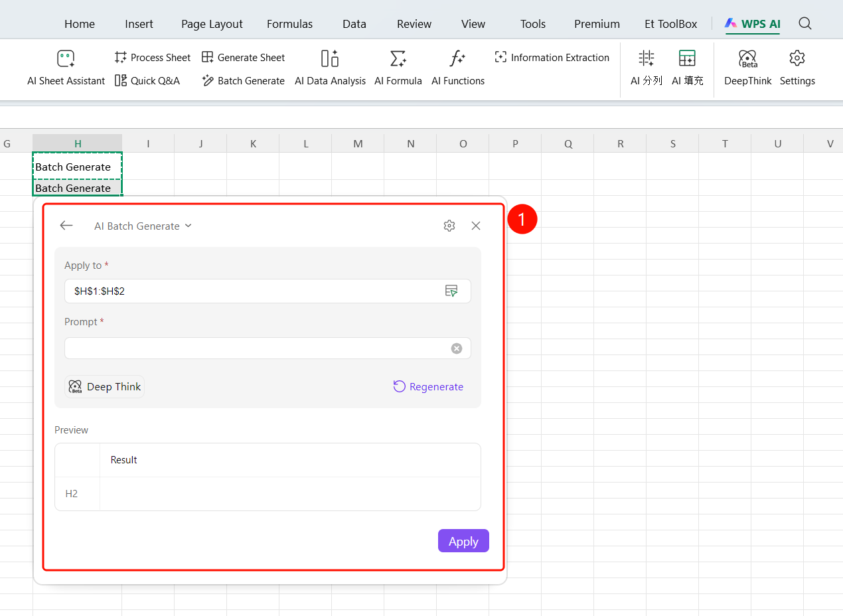Image resolution: width=843 pixels, height=616 pixels.
Task: Open the Page Layout tab
Action: coord(212,24)
